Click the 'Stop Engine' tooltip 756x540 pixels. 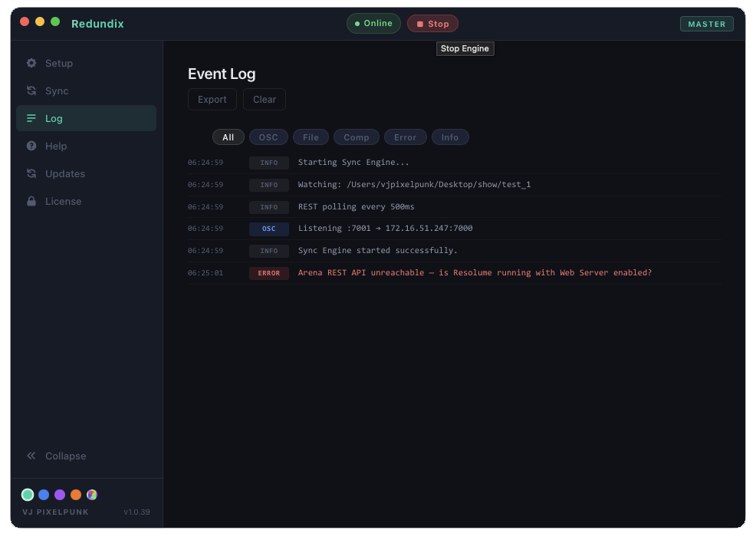(x=465, y=48)
